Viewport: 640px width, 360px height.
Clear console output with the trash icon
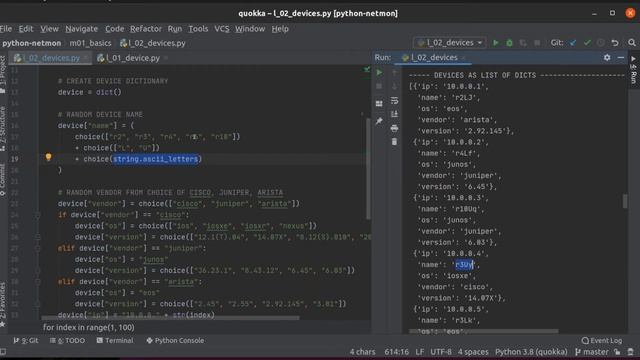pos(394,142)
